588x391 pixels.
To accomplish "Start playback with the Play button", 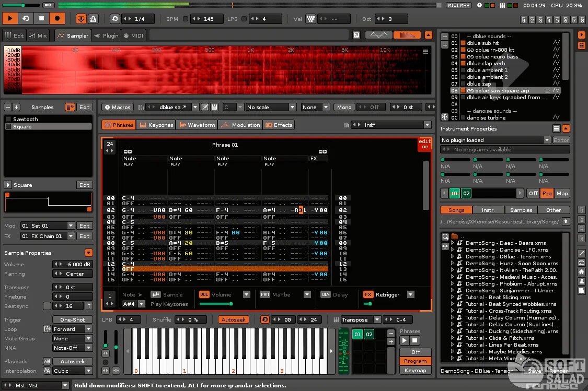I will (10, 18).
